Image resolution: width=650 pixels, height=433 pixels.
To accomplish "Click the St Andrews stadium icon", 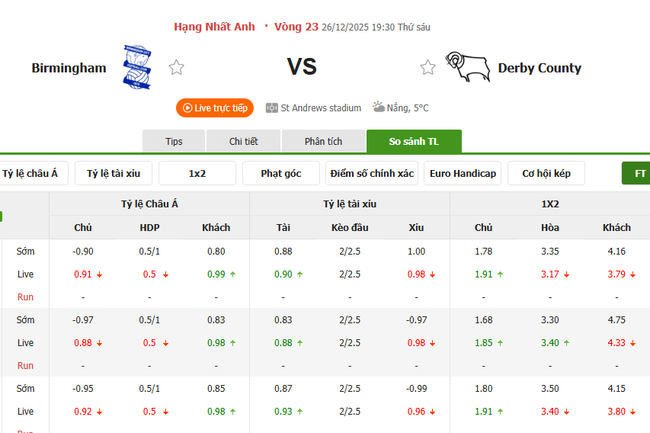I will point(272,107).
